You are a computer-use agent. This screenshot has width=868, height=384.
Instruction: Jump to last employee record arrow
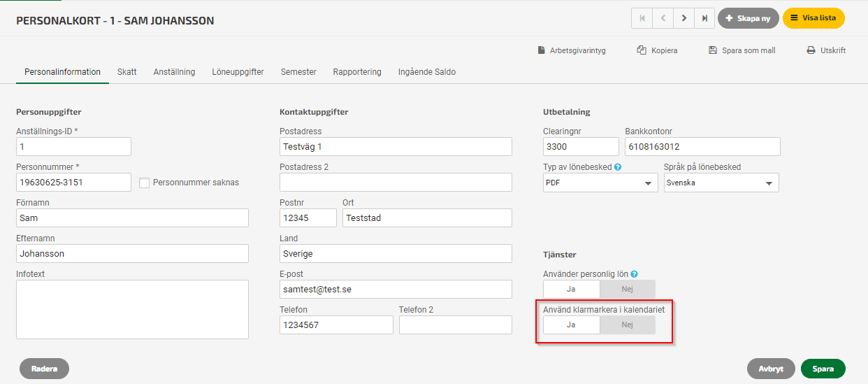coord(704,18)
